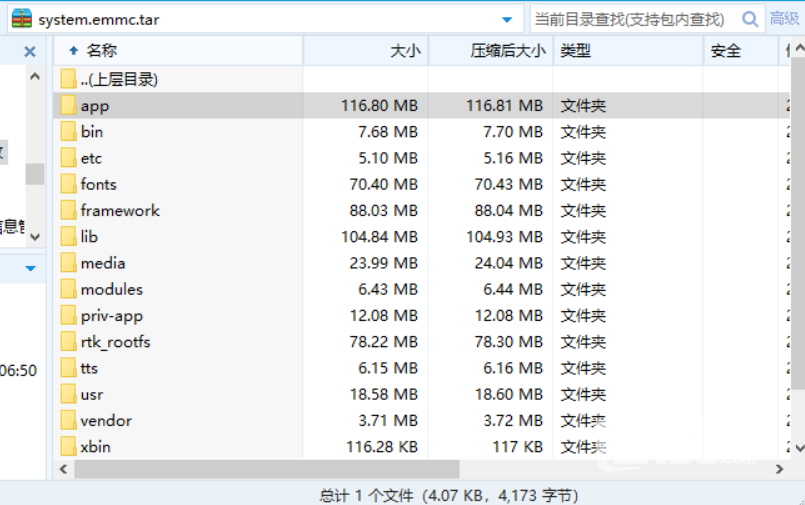Select the tts folder name
This screenshot has height=505, width=805.
point(89,368)
